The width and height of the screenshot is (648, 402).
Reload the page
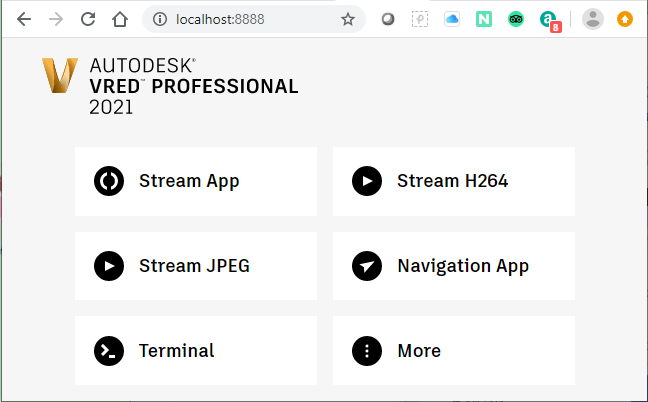point(88,19)
